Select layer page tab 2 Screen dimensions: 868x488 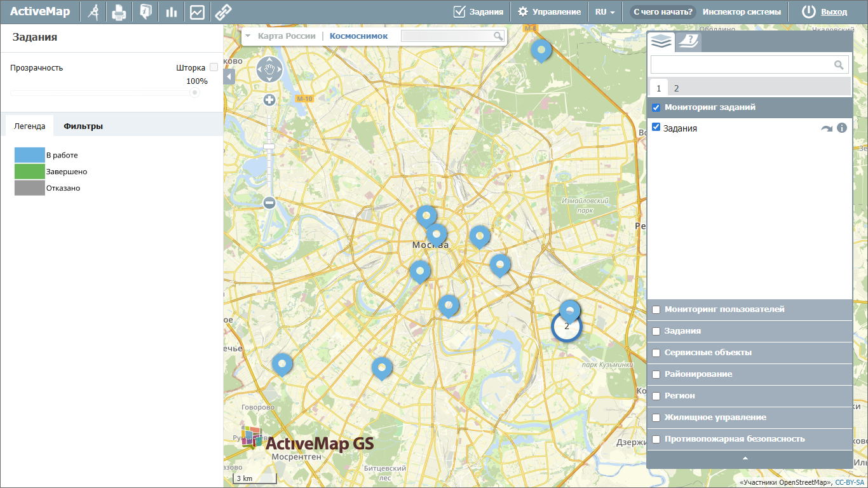tap(676, 88)
